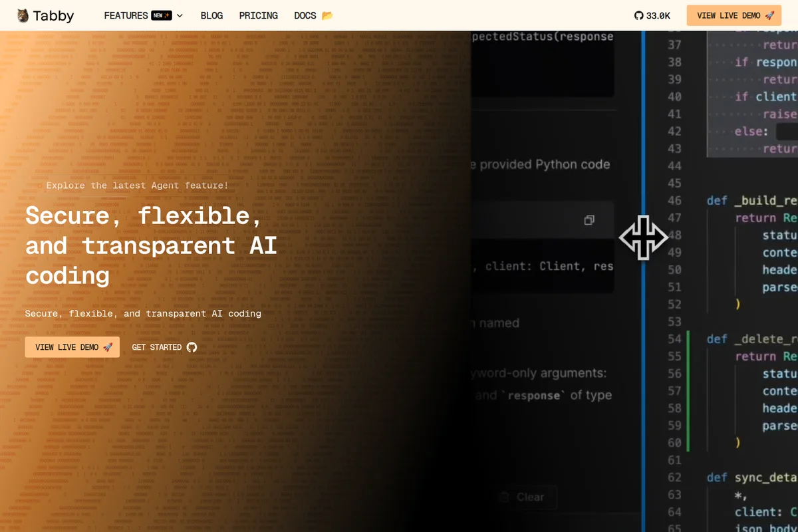This screenshot has height=532, width=798.
Task: Click the Clear button in the chat panel
Action: point(525,497)
